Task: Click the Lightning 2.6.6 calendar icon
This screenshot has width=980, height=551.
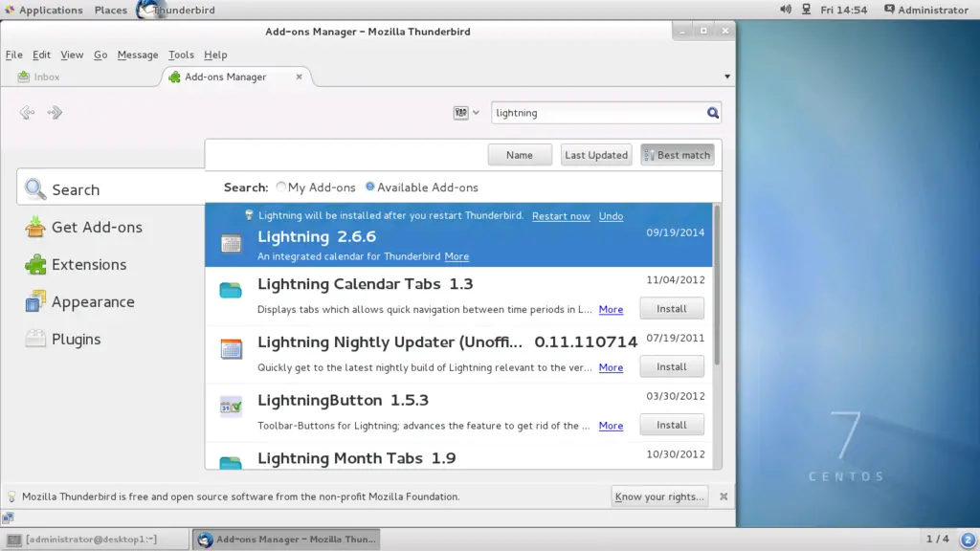Action: click(231, 243)
